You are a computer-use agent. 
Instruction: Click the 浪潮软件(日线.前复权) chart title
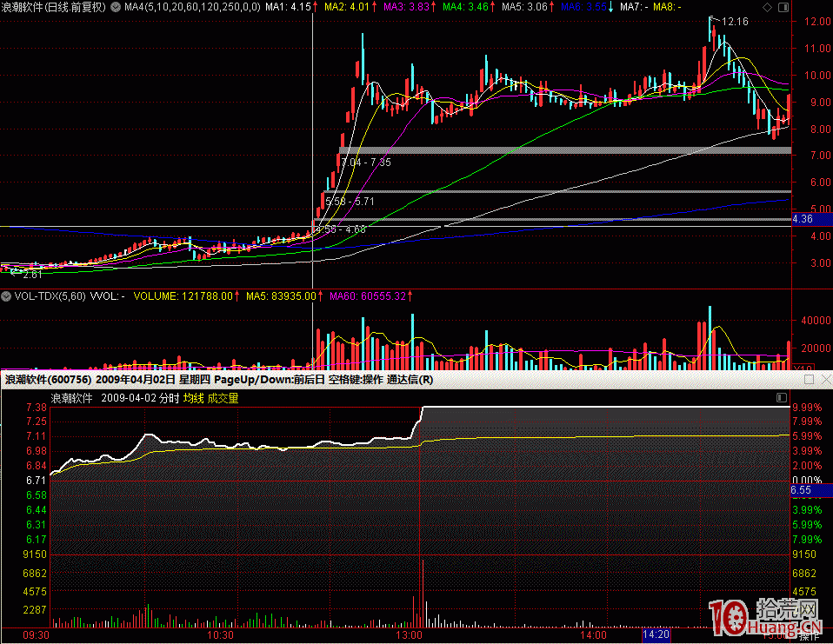(54, 7)
